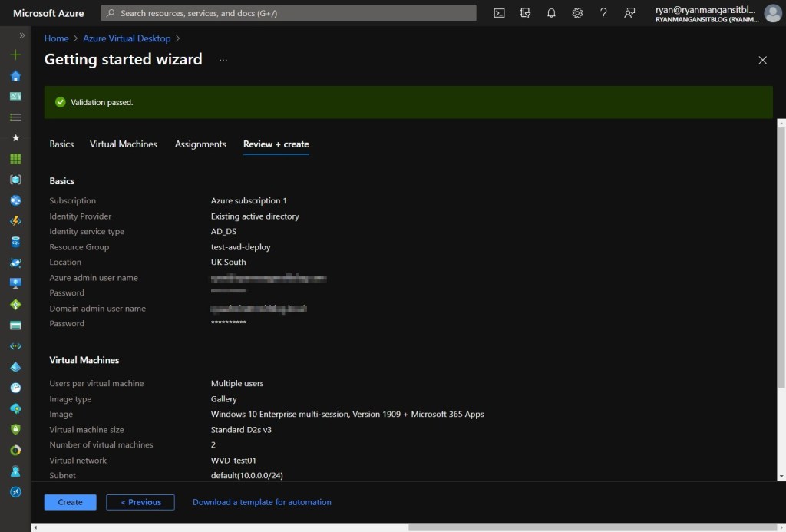Open All resources green grid icon
786x532 pixels.
[x=15, y=158]
